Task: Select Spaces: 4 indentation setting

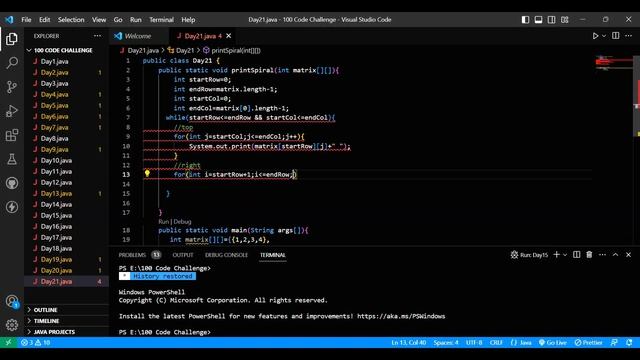Action: pos(446,342)
